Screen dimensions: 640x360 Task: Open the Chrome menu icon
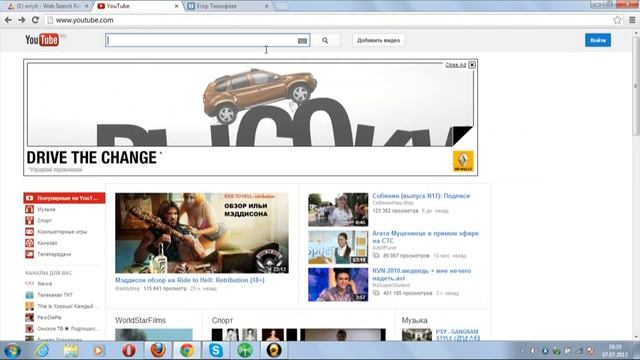coord(632,20)
